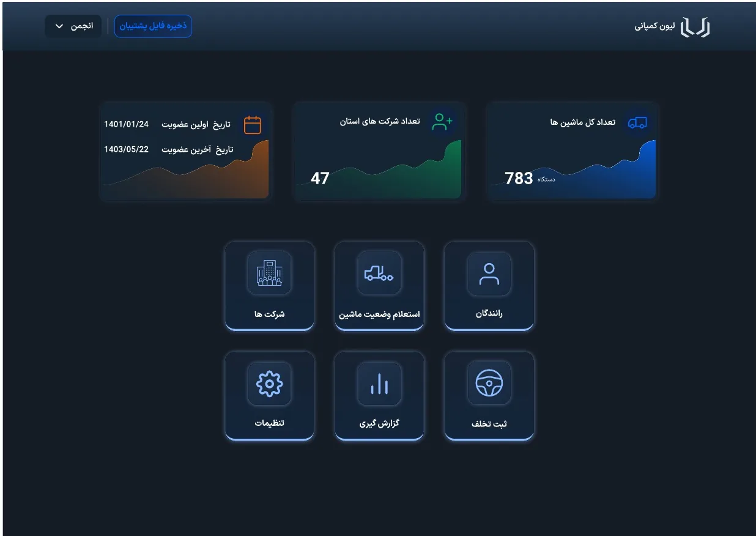Click the استعلام وضعیت ماشین tile label
This screenshot has height=536, width=756.
[379, 315]
